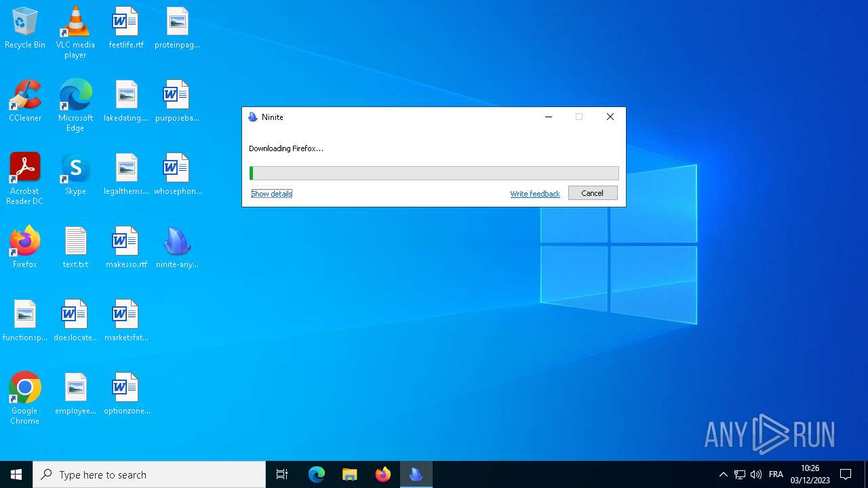Select the makesso.rtf document icon
This screenshot has width=868, height=488.
coord(126,247)
